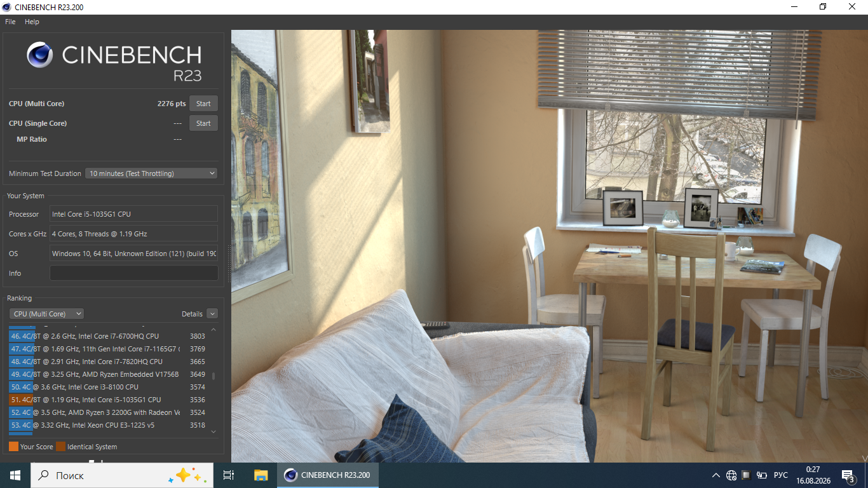
Task: Click the network globe tray icon
Action: pos(731,475)
